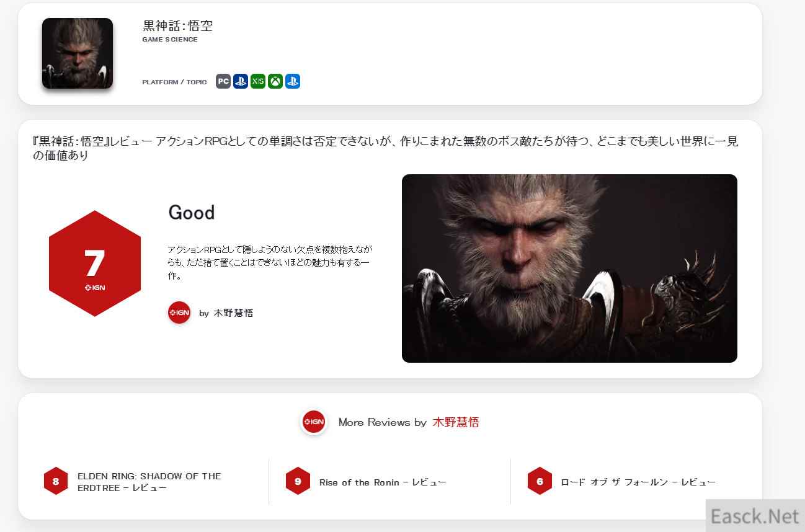Image resolution: width=805 pixels, height=532 pixels.
Task: Click the PC platform icon
Action: 223,81
